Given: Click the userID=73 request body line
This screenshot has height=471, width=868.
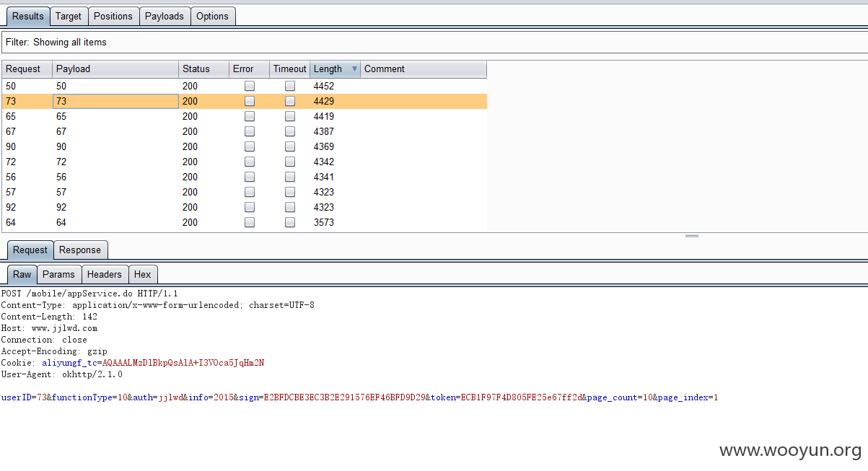Looking at the screenshot, I should pyautogui.click(x=359, y=397).
